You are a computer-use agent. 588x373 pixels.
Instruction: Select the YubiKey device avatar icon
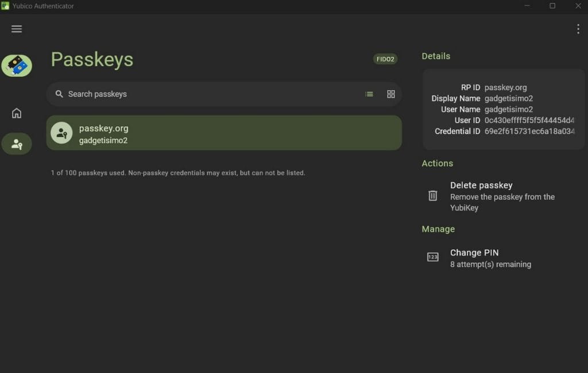(17, 65)
